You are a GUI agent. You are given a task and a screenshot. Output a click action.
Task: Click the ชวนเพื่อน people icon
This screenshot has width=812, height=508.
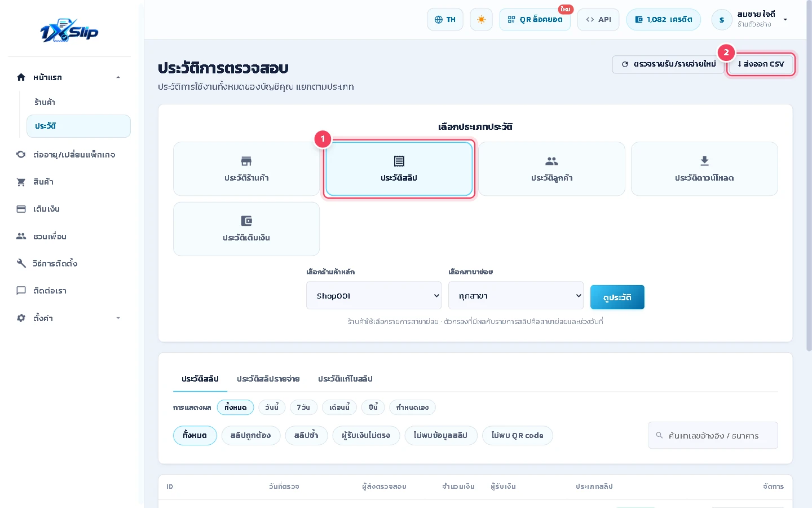[x=21, y=237]
